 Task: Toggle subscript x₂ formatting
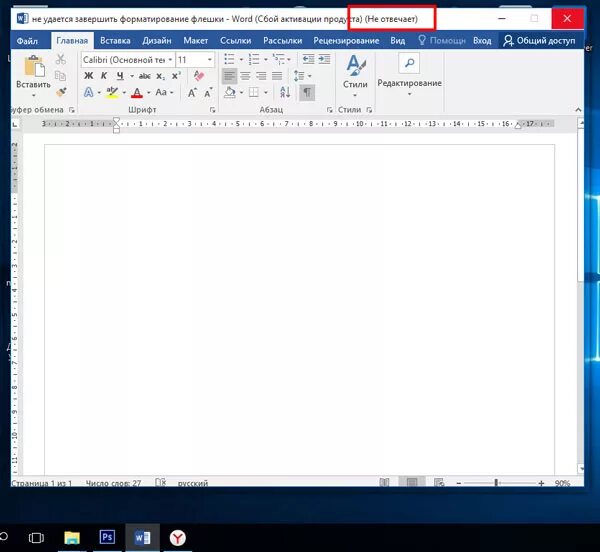click(x=161, y=76)
